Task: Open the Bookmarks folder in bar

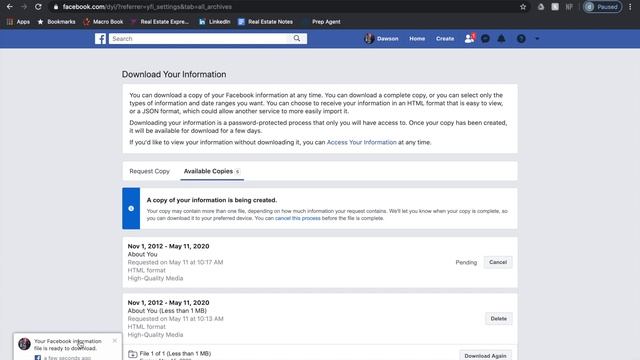Action: [56, 22]
